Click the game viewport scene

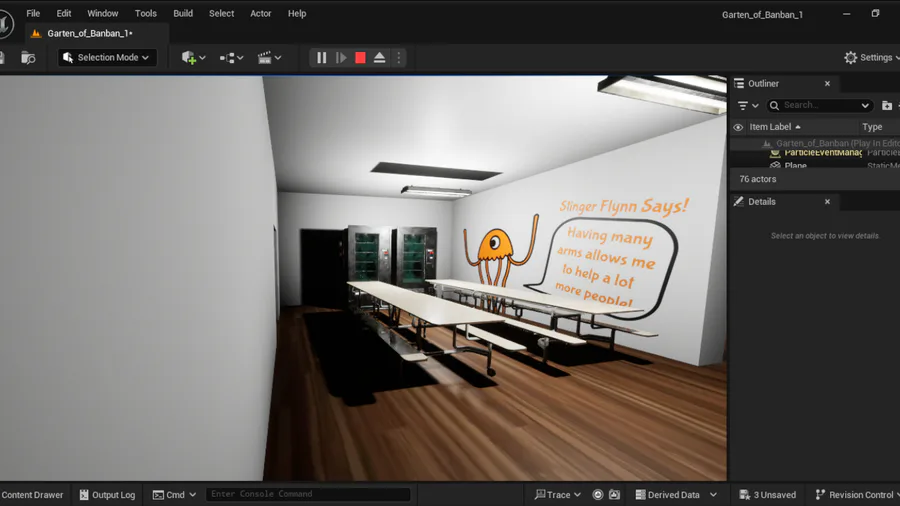pyautogui.click(x=363, y=278)
